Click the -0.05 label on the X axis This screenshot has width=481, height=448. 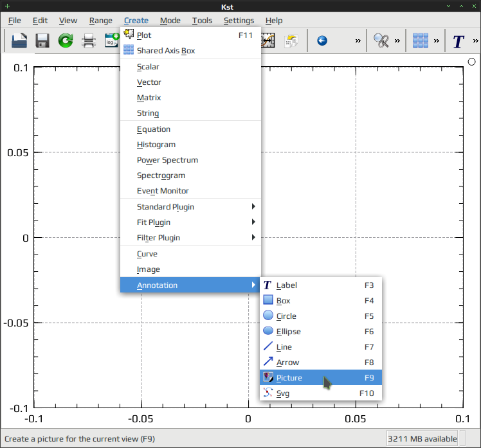click(140, 419)
